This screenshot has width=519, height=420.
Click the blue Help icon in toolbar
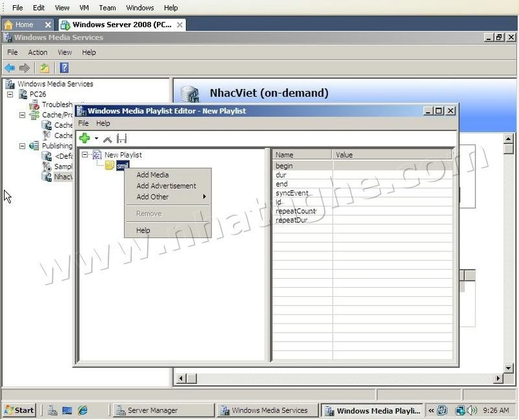pyautogui.click(x=64, y=68)
